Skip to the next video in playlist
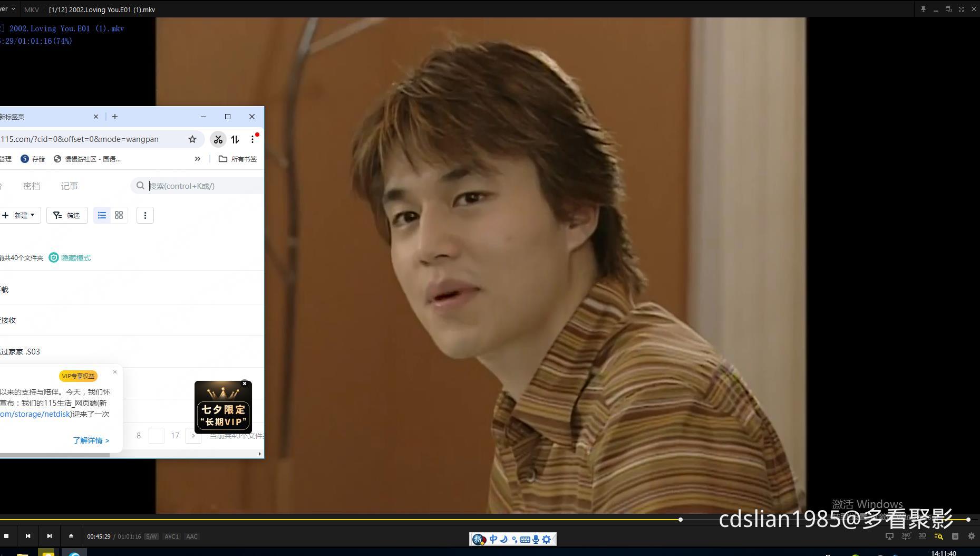The image size is (980, 556). pyautogui.click(x=50, y=536)
